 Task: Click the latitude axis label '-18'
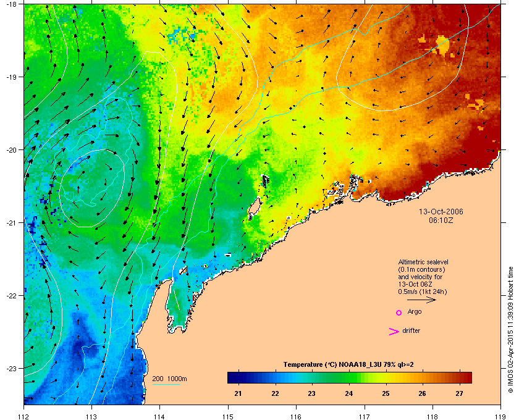11,4
